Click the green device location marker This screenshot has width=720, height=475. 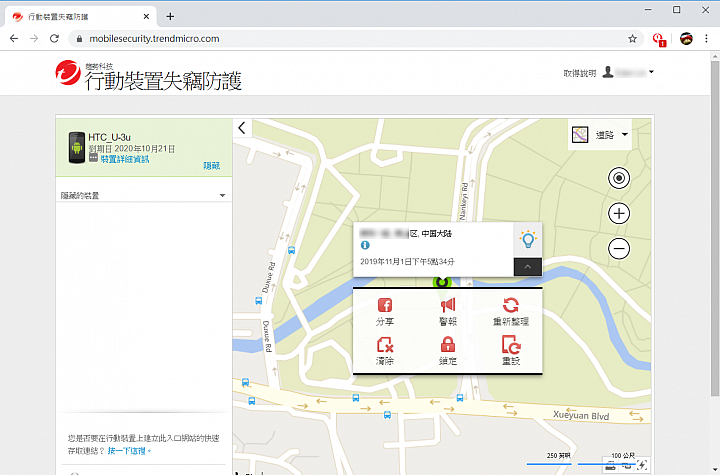point(442,282)
